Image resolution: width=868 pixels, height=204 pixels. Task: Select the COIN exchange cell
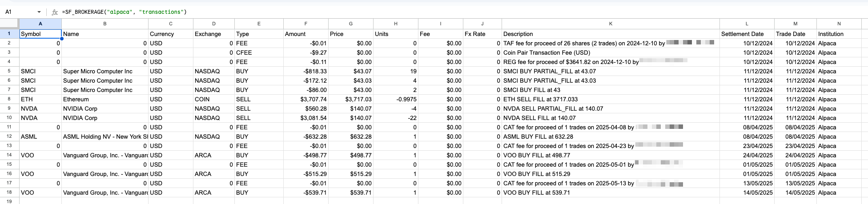[x=213, y=99]
